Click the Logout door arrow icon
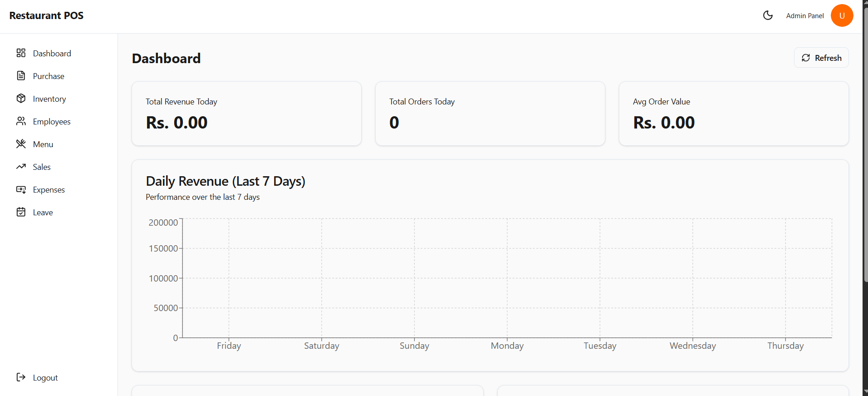The image size is (868, 396). tap(21, 377)
